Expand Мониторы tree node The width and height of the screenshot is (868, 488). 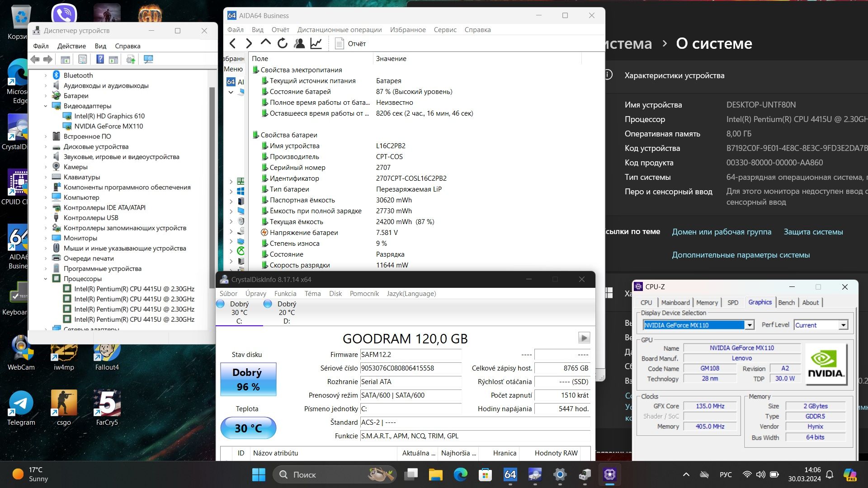46,238
